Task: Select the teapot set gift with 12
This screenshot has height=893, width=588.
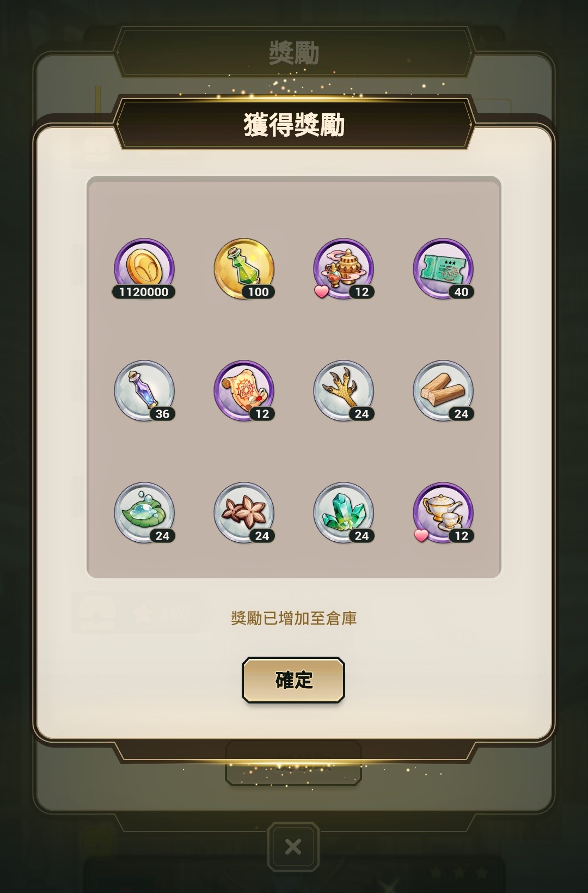Action: pyautogui.click(x=443, y=513)
